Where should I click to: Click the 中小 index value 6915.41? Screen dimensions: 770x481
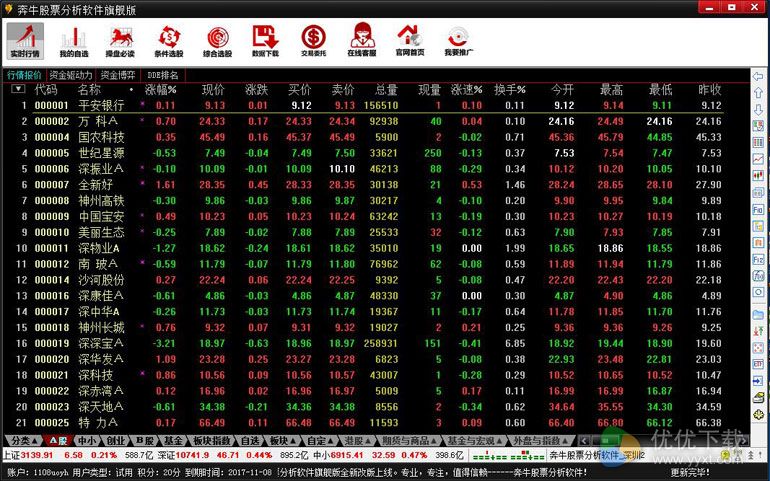tap(347, 455)
